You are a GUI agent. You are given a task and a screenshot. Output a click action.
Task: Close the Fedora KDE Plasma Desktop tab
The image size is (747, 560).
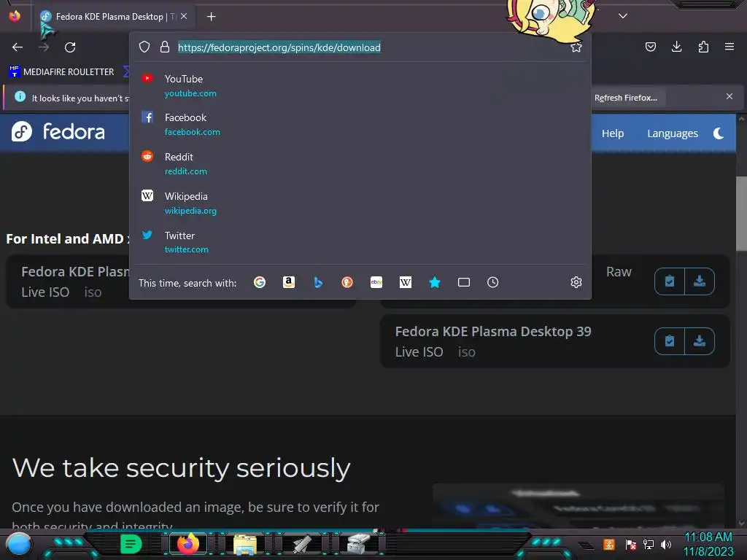[x=184, y=16]
